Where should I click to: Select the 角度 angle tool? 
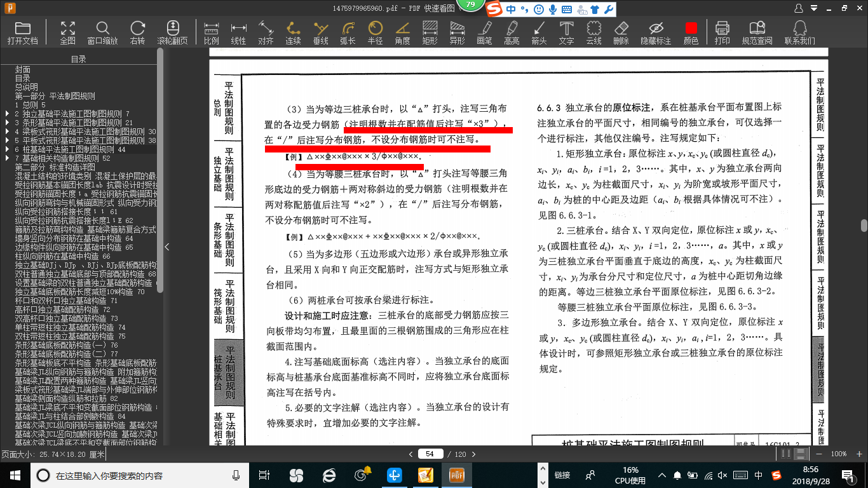[x=402, y=33]
